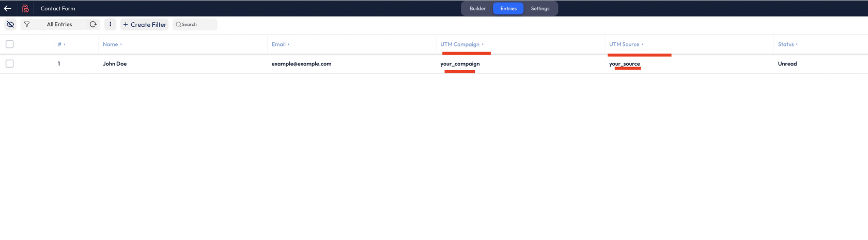The height and width of the screenshot is (240, 868).
Task: Sort by the Name column header
Action: 112,44
